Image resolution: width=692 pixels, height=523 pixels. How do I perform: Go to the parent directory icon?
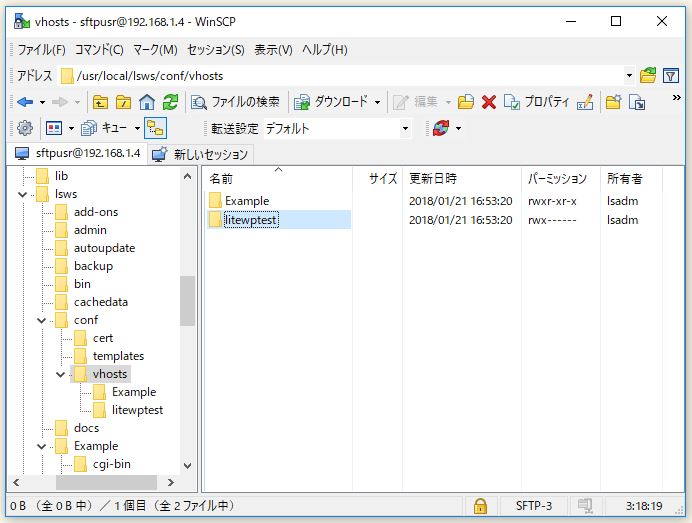click(x=100, y=102)
